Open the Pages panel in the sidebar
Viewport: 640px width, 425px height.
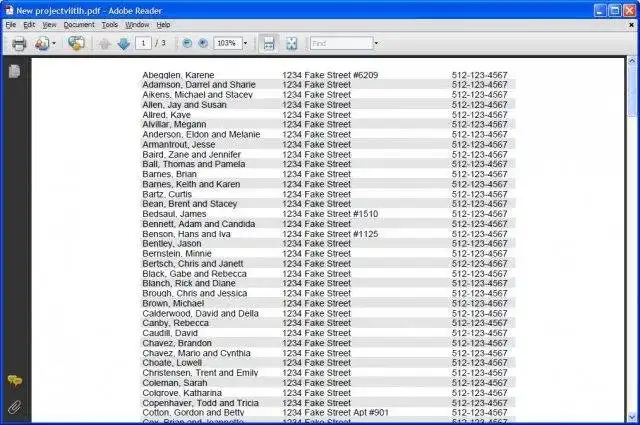click(x=15, y=71)
